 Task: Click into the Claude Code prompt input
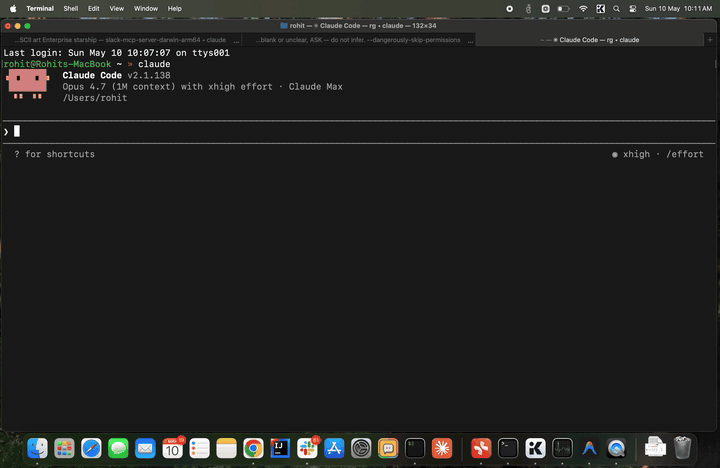tap(359, 132)
